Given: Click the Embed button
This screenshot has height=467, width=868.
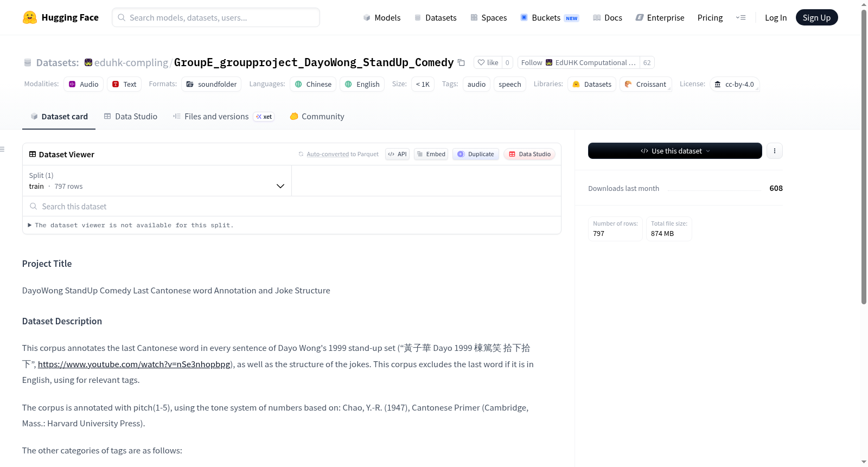Looking at the screenshot, I should coord(431,154).
